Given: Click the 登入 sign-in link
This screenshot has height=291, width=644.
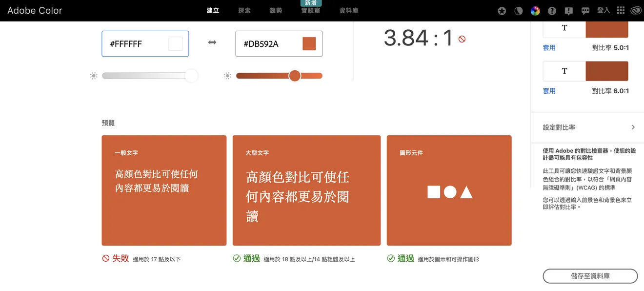Looking at the screenshot, I should click(x=604, y=10).
